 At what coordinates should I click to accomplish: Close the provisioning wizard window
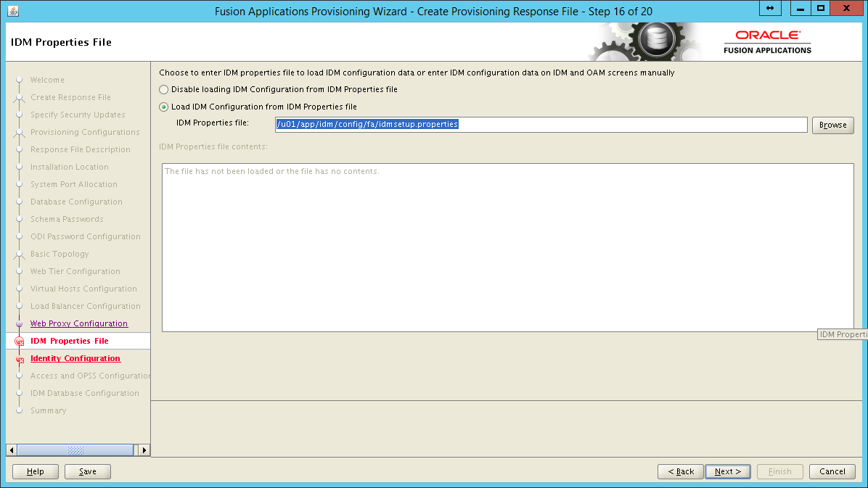[846, 8]
